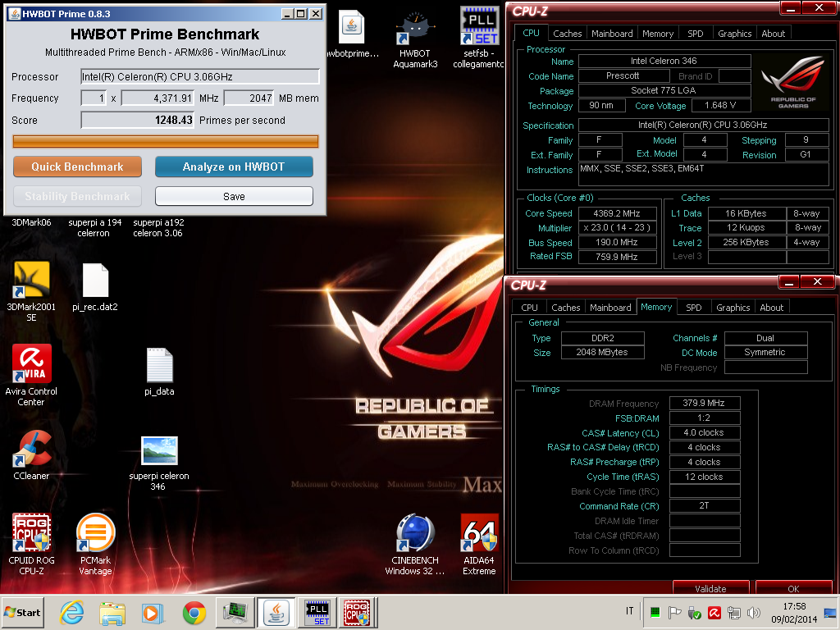Click the FSB:DRAM ratio value 1:2
This screenshot has height=630, width=840.
(x=704, y=418)
